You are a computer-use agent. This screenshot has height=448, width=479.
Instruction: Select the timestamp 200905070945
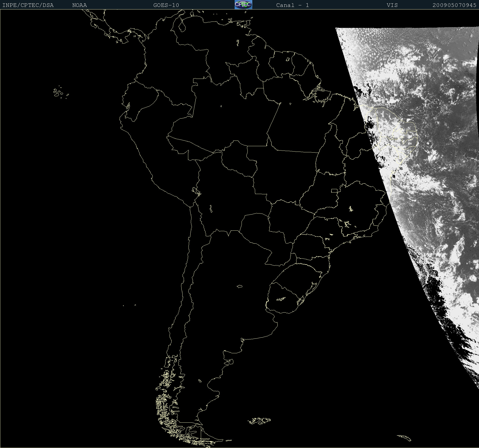click(x=454, y=5)
